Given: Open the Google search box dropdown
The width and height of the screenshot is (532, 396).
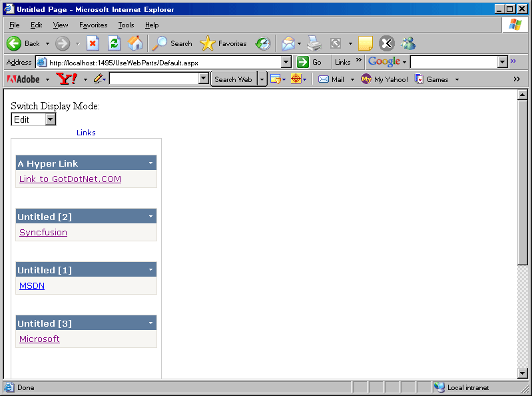Looking at the screenshot, I should click(503, 62).
